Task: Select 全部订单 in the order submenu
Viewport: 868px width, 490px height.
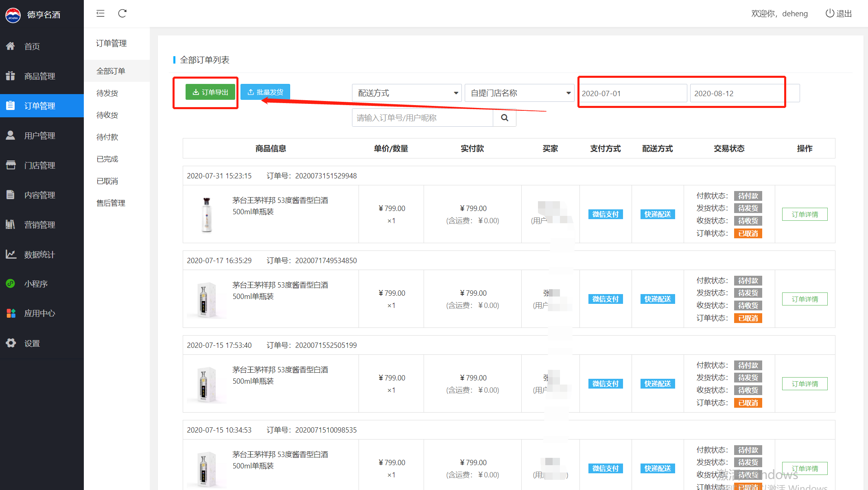Action: [117, 71]
